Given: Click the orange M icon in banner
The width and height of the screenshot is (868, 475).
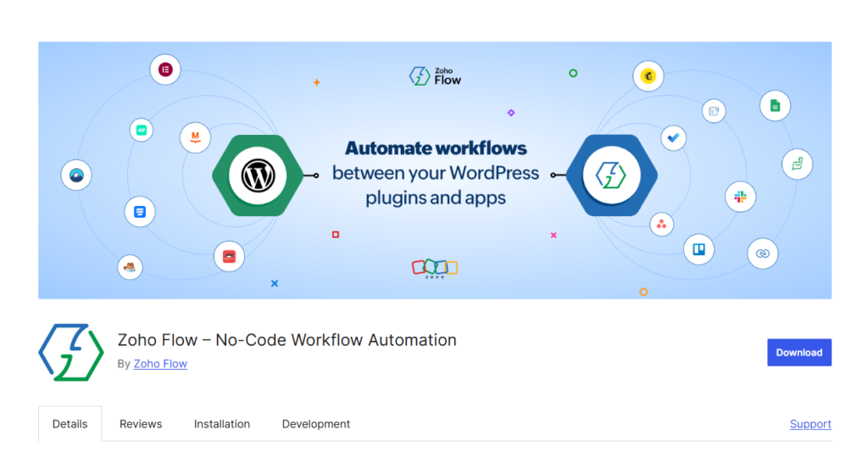Looking at the screenshot, I should tap(196, 137).
